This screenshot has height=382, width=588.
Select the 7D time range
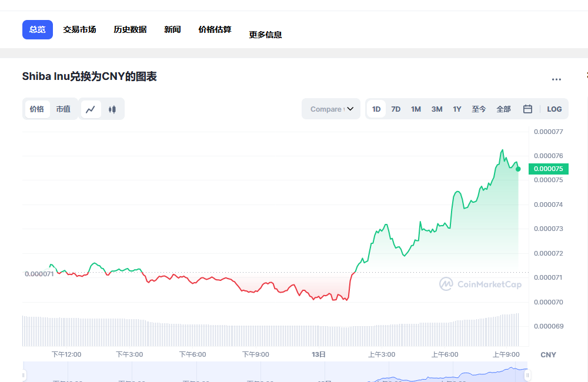[x=395, y=109]
